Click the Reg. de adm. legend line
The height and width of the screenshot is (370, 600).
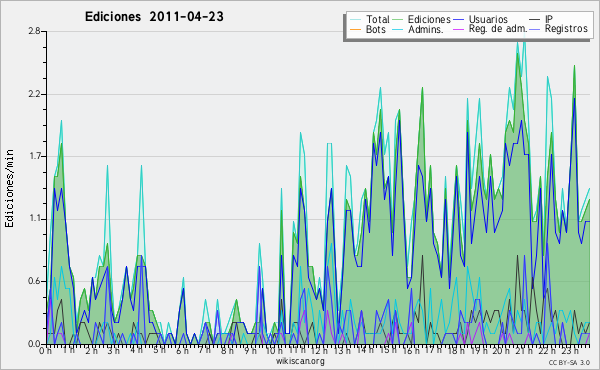pyautogui.click(x=458, y=29)
